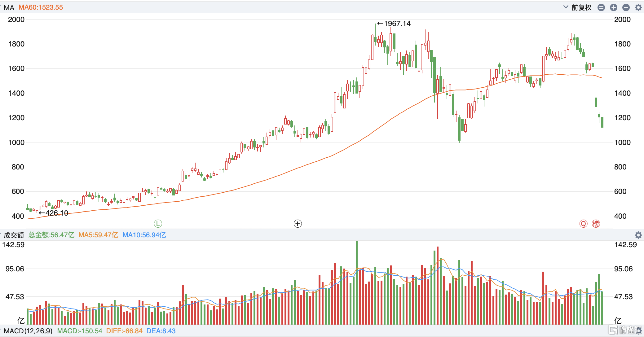Click the red Q event marker
This screenshot has height=337, width=644.
pyautogui.click(x=583, y=224)
